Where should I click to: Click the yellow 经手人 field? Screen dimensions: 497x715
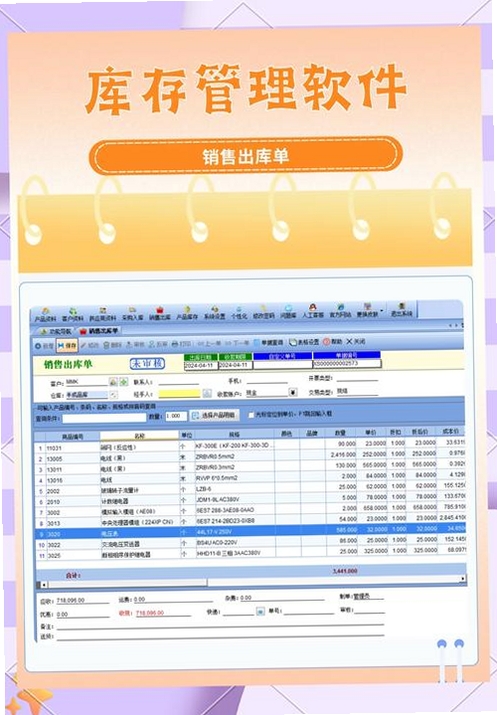[x=179, y=394]
